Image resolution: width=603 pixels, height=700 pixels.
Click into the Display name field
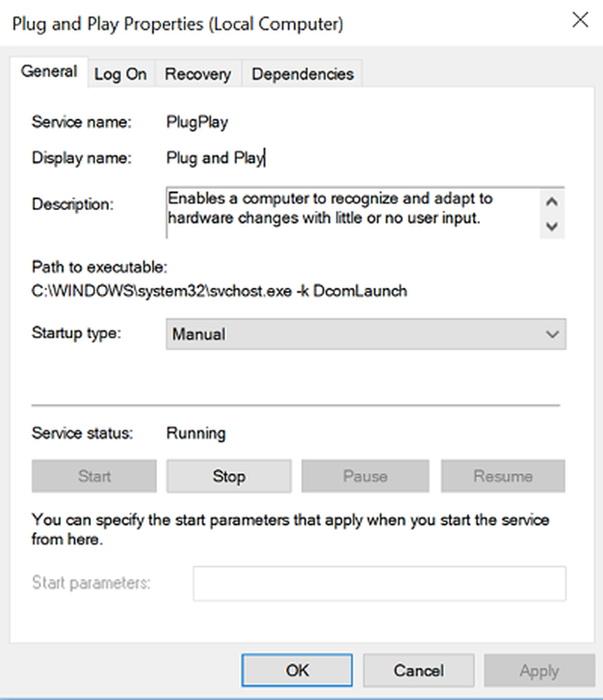215,158
